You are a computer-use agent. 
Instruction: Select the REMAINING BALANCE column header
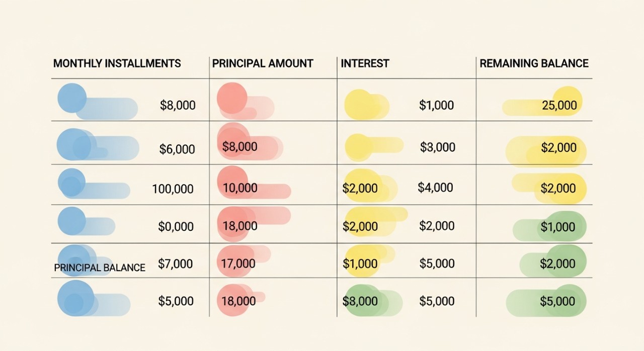(x=534, y=63)
